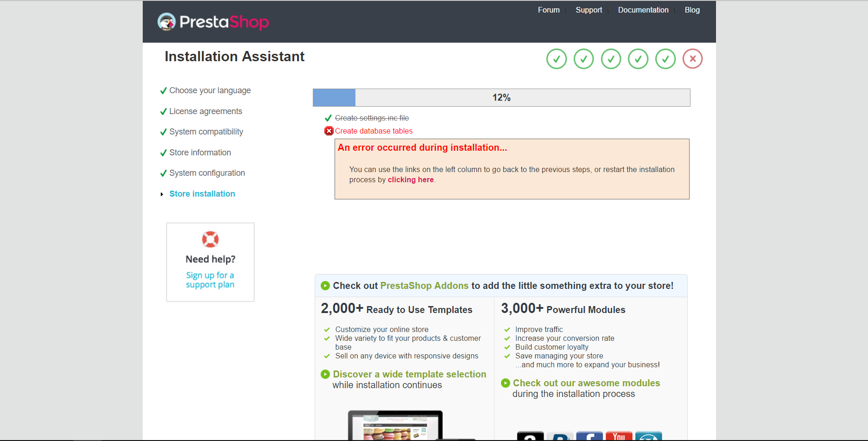This screenshot has height=441, width=868.
Task: Open the Forum link in the header
Action: click(549, 10)
